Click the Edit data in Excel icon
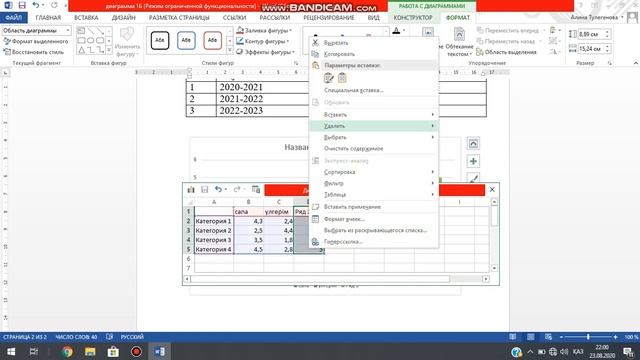This screenshot has width=640, height=360. coord(256,189)
